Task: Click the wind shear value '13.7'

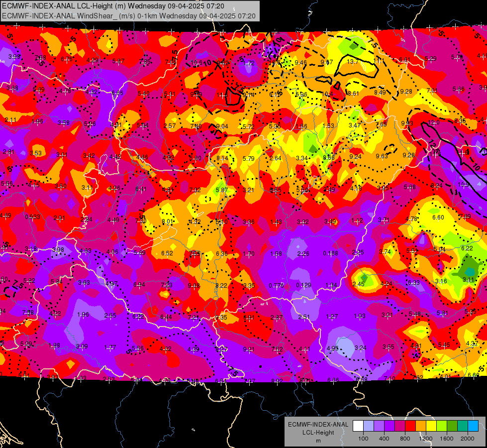Action: [353, 62]
